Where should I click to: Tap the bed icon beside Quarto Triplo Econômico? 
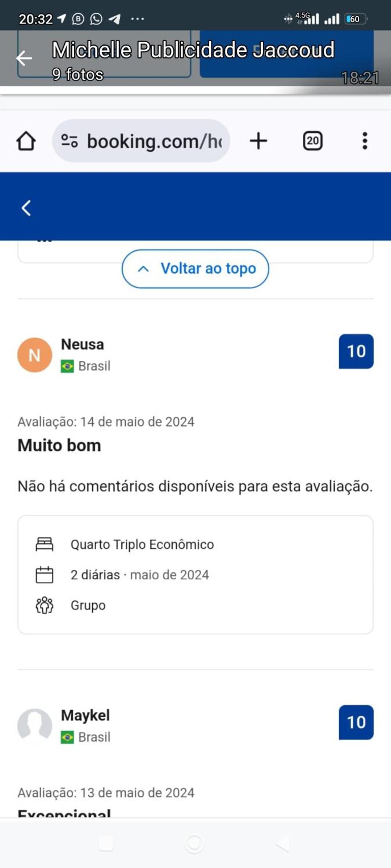45,544
